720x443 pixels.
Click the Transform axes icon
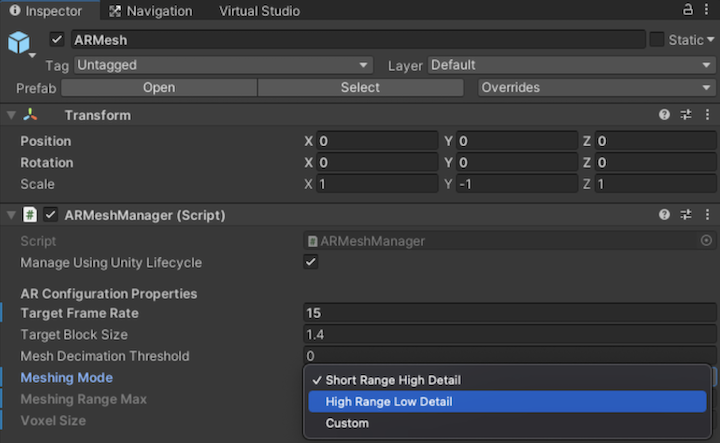coord(30,115)
